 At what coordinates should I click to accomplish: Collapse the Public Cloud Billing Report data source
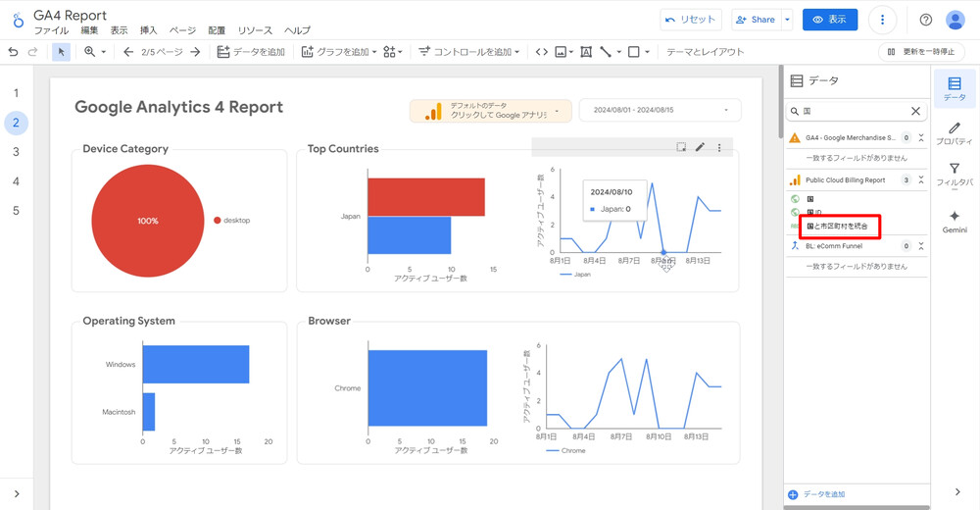point(921,180)
